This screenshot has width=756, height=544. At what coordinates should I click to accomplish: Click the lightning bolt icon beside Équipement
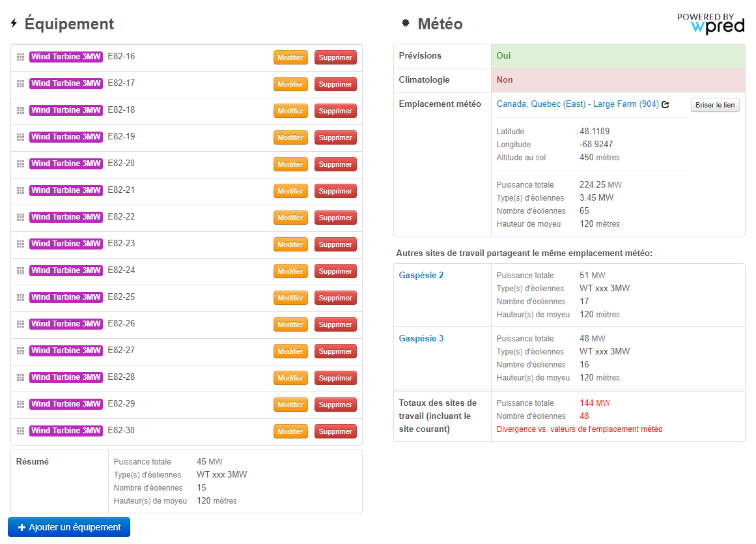[14, 24]
